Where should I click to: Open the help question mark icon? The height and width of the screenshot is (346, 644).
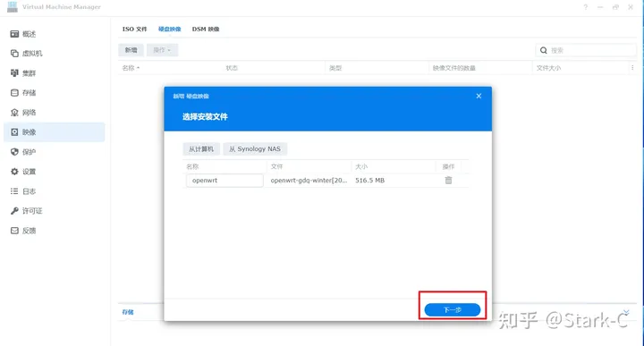click(585, 7)
